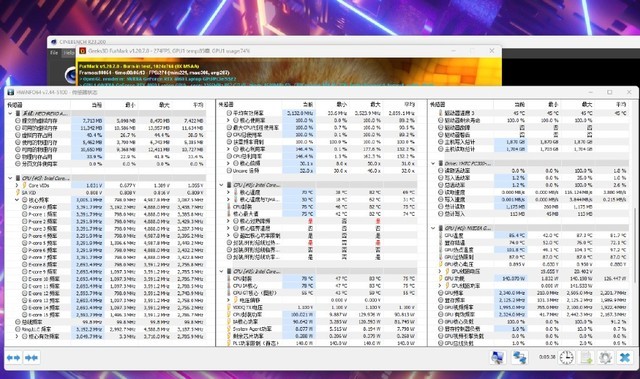The image size is (640, 379).
Task: Open the Help menu in Cinebench window
Action: 68,53
